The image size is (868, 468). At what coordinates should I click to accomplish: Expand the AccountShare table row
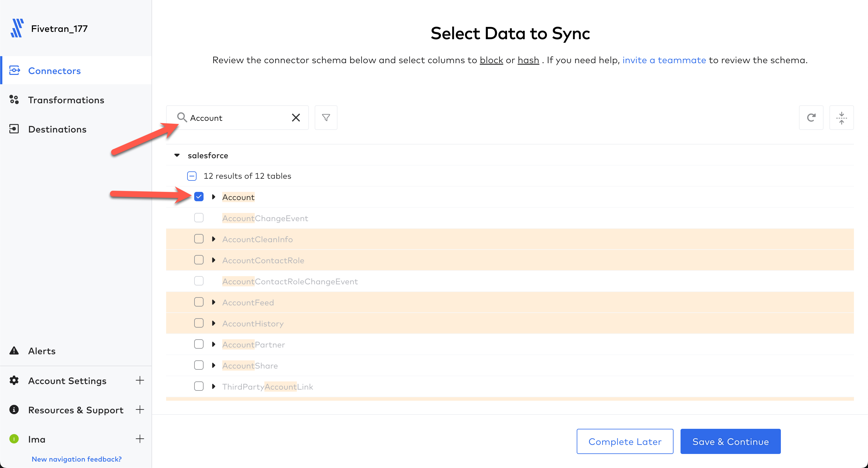213,365
